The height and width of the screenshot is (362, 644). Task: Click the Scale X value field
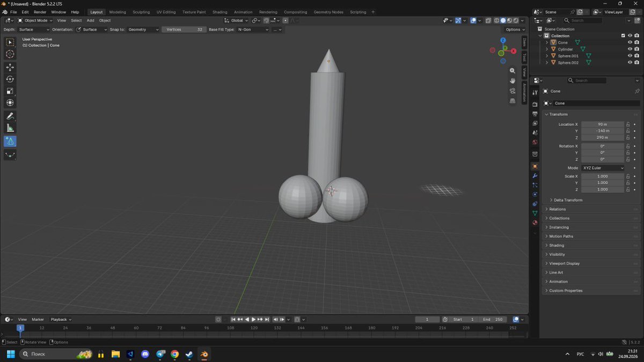click(603, 176)
